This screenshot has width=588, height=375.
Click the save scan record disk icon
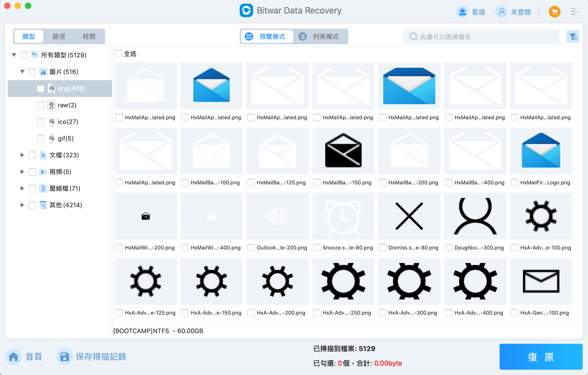[x=64, y=357]
